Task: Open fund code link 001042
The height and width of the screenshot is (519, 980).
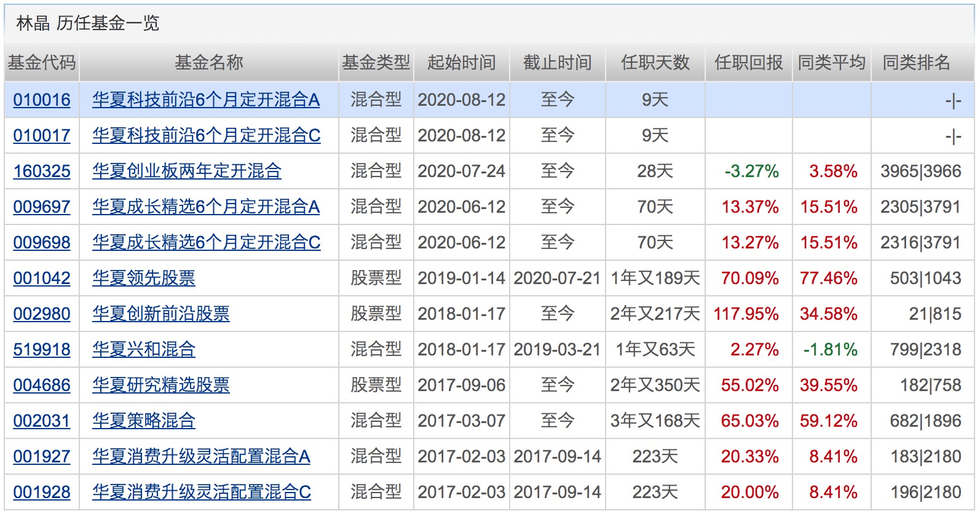Action: pos(42,278)
